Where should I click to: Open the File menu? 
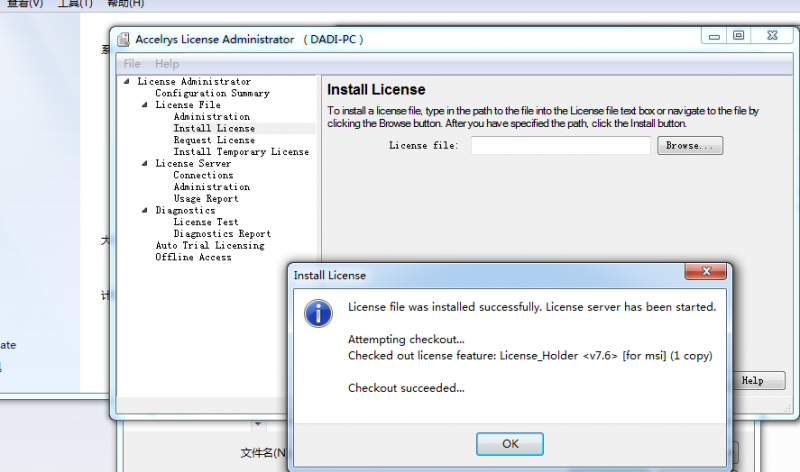pos(132,64)
